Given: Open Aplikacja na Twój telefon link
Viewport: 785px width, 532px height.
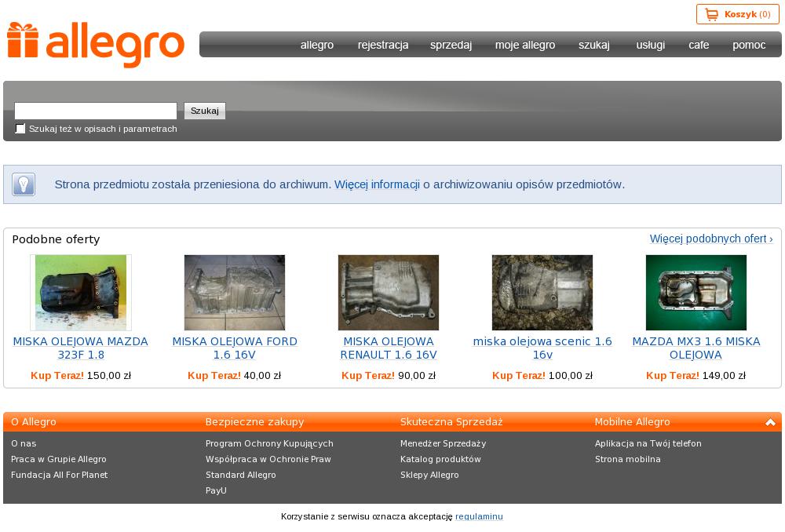Looking at the screenshot, I should [648, 443].
